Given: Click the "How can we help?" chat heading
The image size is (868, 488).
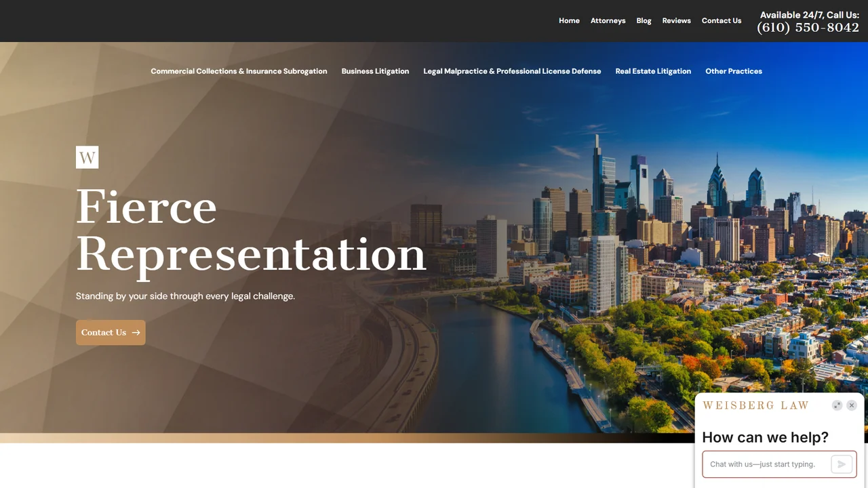Looking at the screenshot, I should (766, 438).
